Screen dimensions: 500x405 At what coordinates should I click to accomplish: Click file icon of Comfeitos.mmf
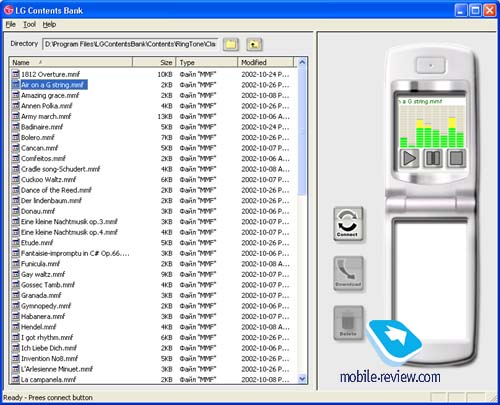pyautogui.click(x=16, y=158)
